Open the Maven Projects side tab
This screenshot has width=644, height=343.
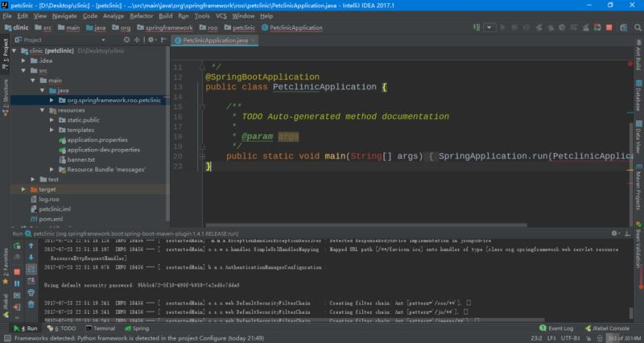[x=638, y=187]
